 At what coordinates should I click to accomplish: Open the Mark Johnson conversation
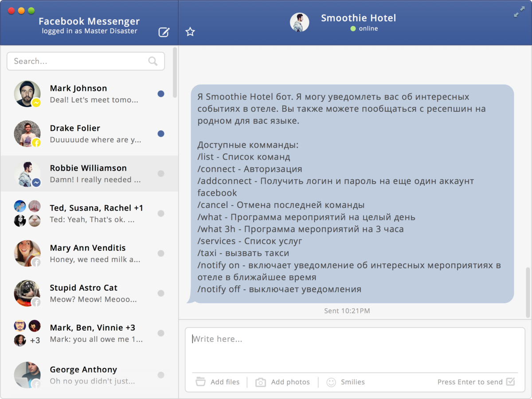point(89,94)
